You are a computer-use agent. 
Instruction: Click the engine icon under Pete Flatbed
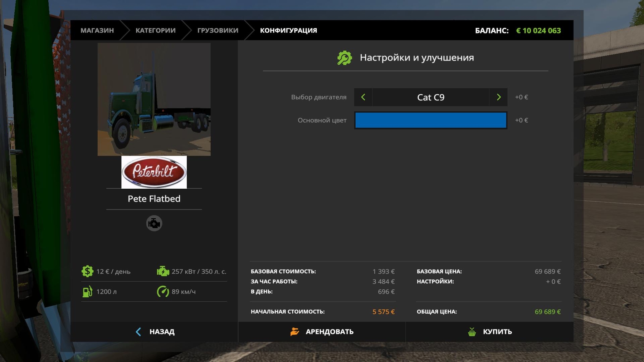[154, 223]
